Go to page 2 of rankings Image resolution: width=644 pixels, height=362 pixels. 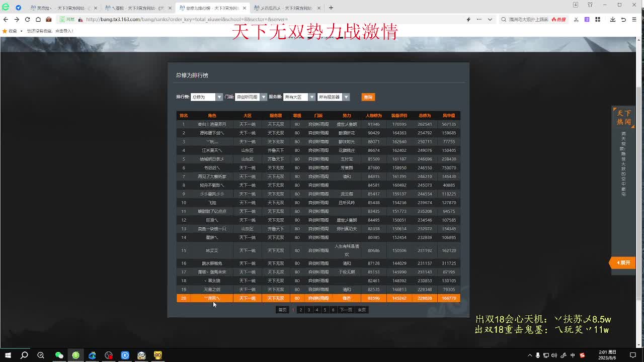click(301, 310)
